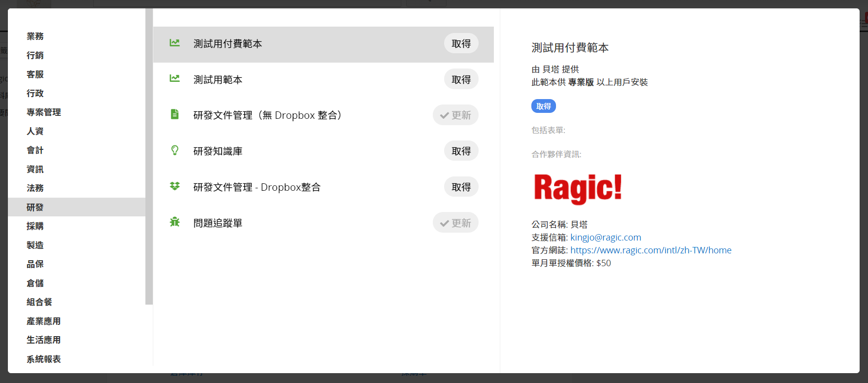Get the 測試用付費範本 template from the list
This screenshot has width=868, height=383.
tap(461, 43)
